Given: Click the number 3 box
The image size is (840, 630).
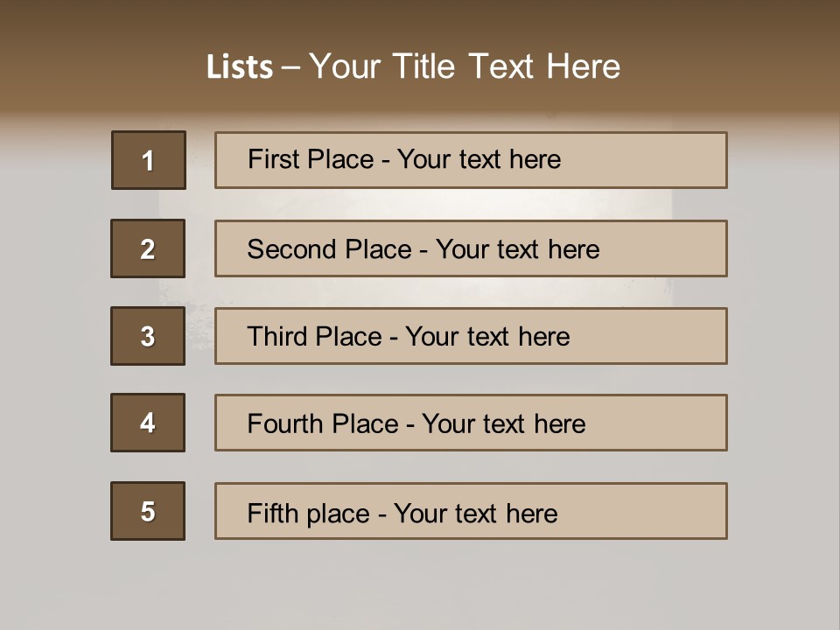Looking at the screenshot, I should tap(148, 336).
